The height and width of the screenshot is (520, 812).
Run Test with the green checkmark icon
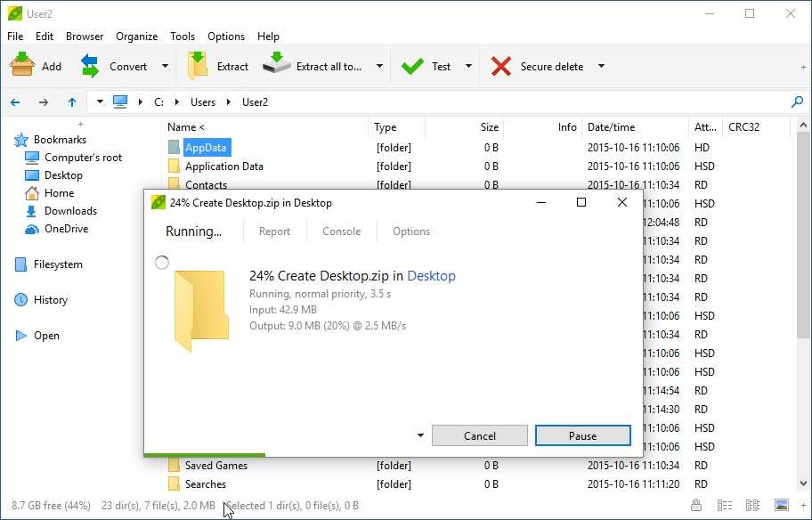(x=412, y=66)
